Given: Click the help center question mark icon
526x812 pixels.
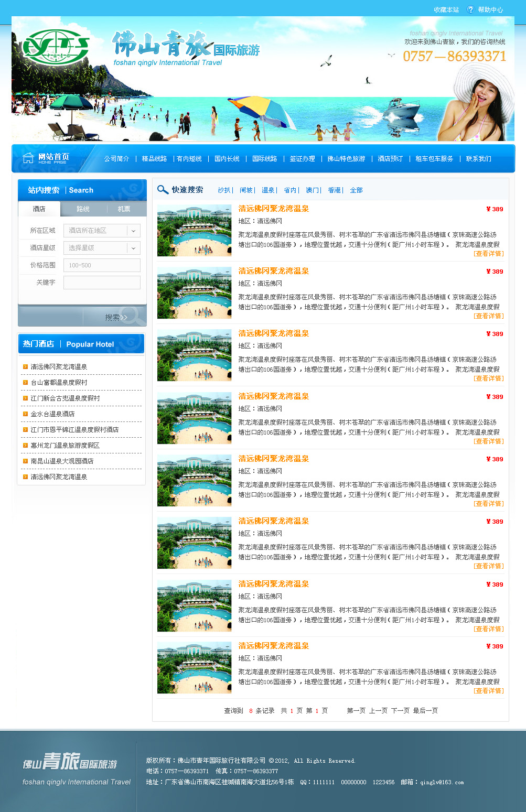Looking at the screenshot, I should [470, 9].
